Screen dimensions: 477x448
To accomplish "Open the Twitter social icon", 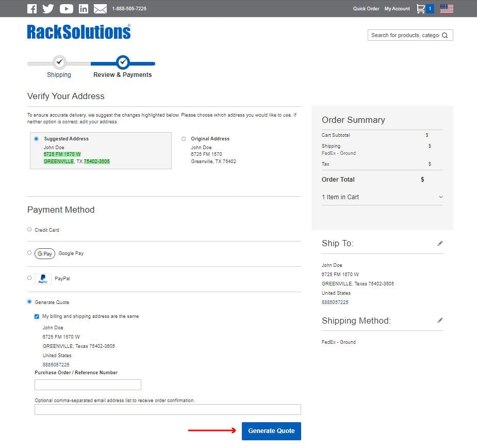I will 48,9.
